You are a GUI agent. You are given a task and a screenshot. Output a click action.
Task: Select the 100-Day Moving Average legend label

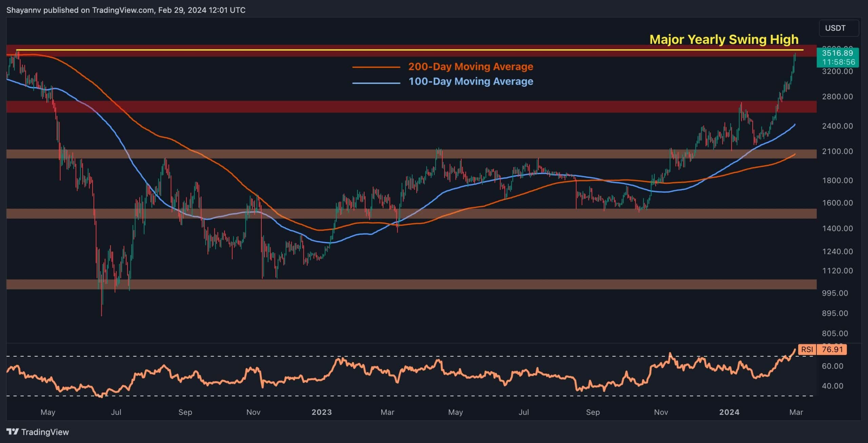[x=471, y=81]
